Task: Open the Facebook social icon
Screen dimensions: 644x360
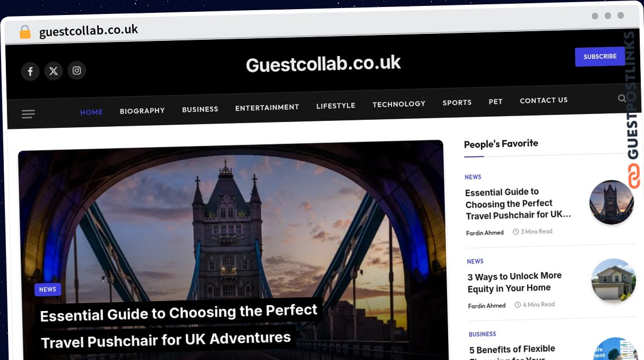Action: [30, 71]
